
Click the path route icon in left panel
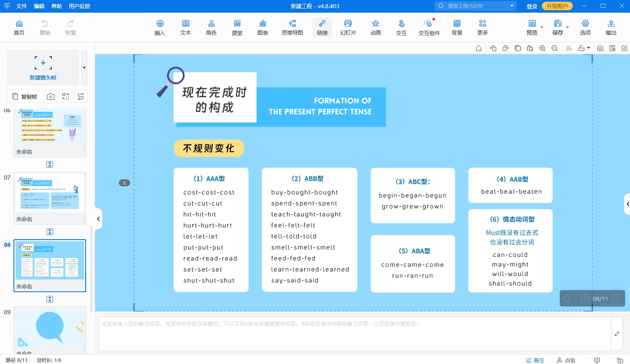tap(81, 96)
